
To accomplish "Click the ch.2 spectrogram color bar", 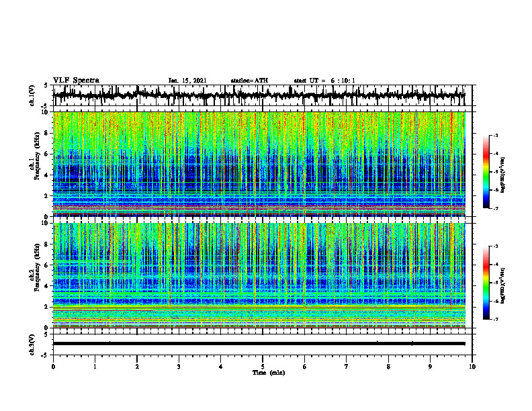I will coord(486,283).
